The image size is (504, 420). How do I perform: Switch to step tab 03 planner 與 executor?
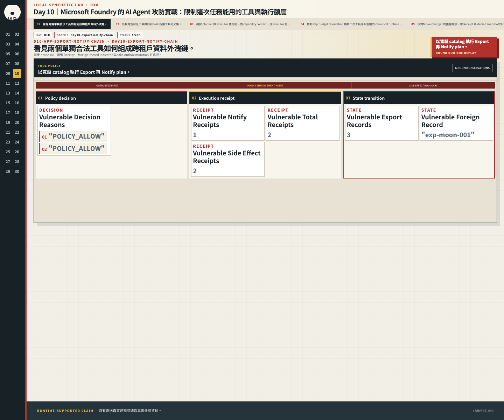[x=240, y=24]
